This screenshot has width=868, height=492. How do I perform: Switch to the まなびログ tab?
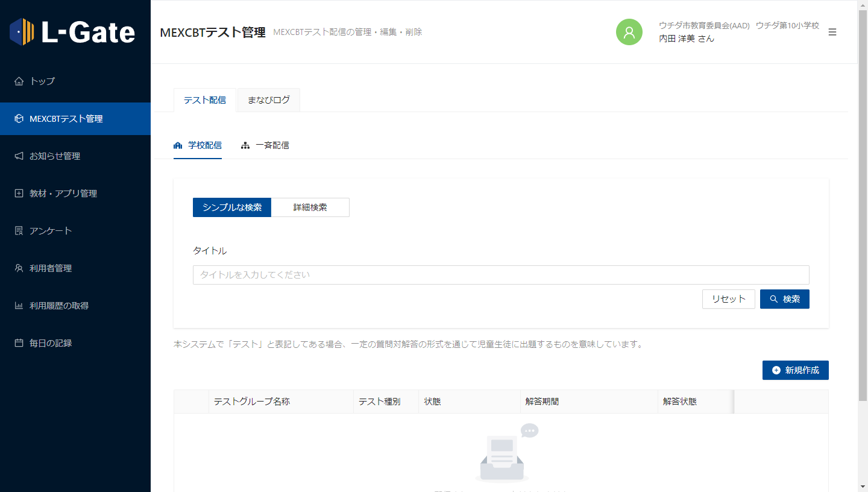click(269, 100)
